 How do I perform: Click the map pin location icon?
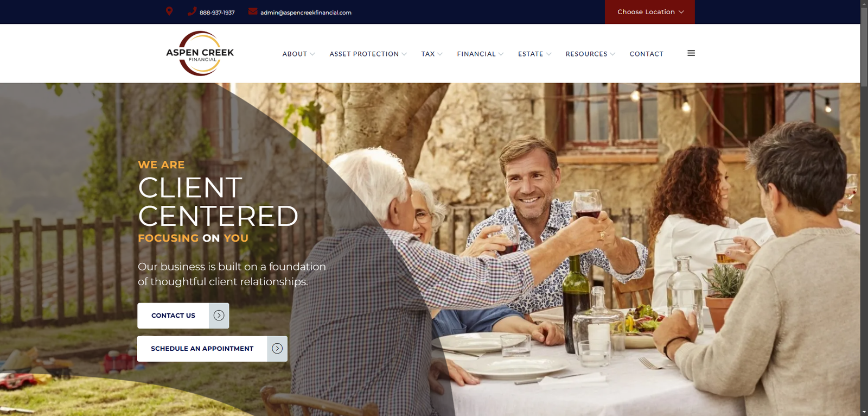[x=169, y=11]
